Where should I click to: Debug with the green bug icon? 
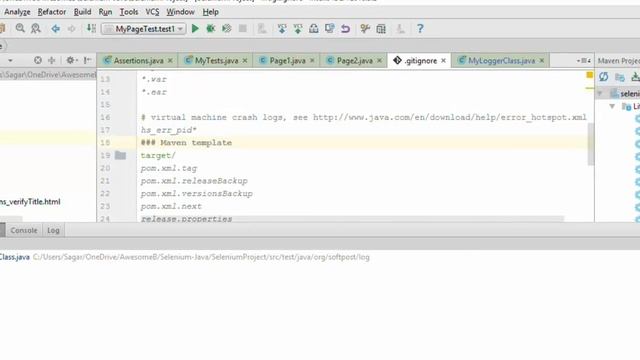pos(211,29)
